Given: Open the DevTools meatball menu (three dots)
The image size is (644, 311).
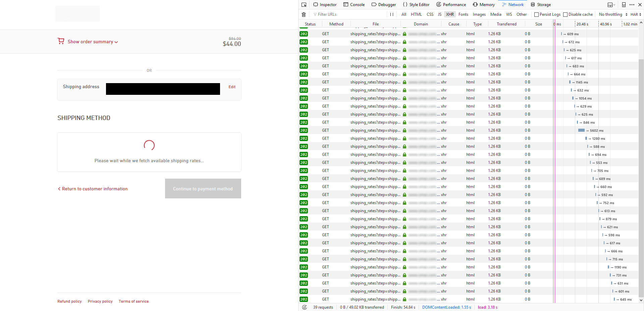Looking at the screenshot, I should [x=632, y=4].
